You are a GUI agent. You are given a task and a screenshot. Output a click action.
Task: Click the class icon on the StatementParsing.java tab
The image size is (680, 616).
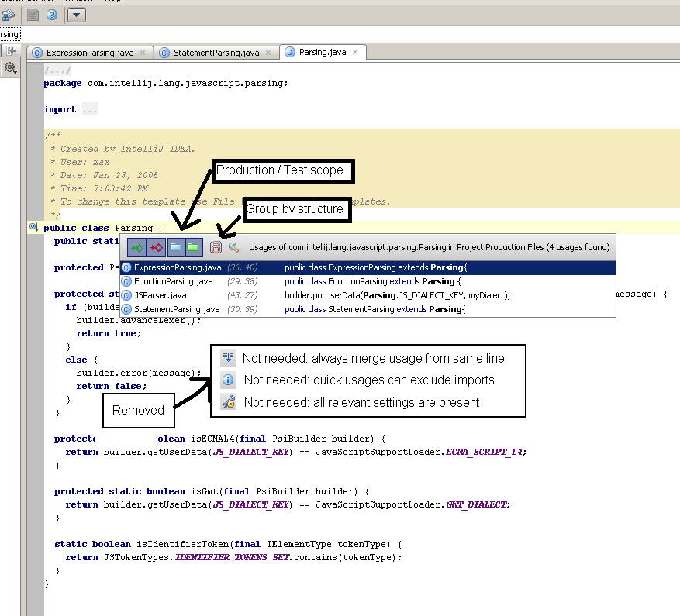point(164,53)
